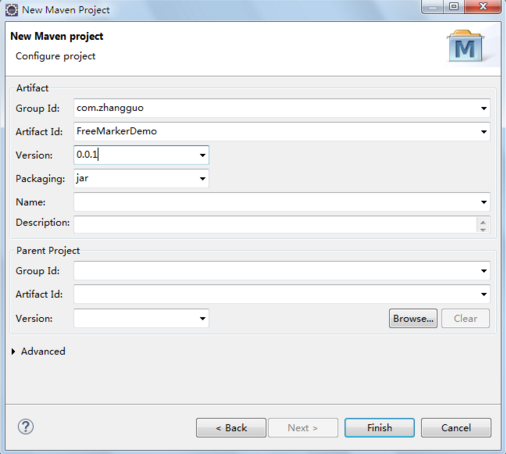
Task: Click the Clear button
Action: [465, 318]
